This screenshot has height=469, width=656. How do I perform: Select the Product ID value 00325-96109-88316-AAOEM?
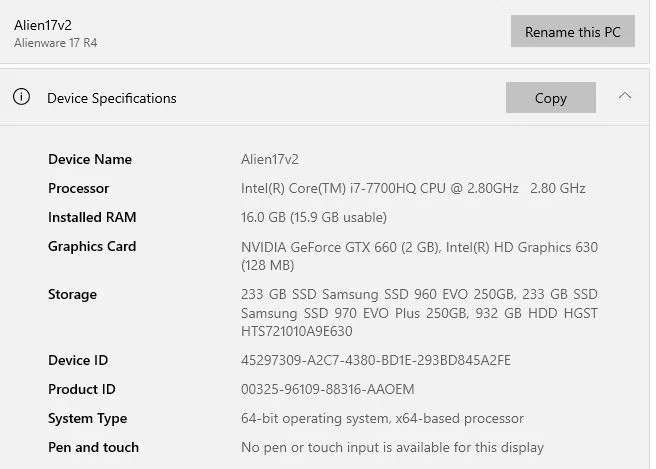click(x=327, y=389)
